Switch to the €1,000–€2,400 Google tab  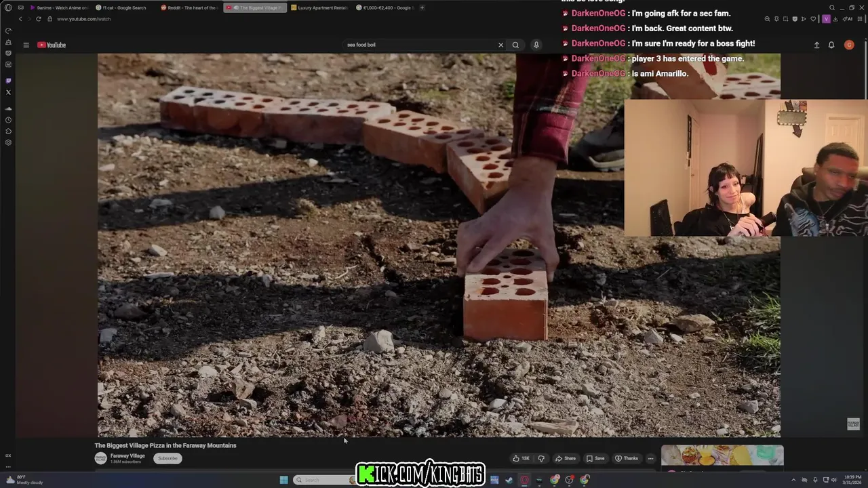coord(384,7)
